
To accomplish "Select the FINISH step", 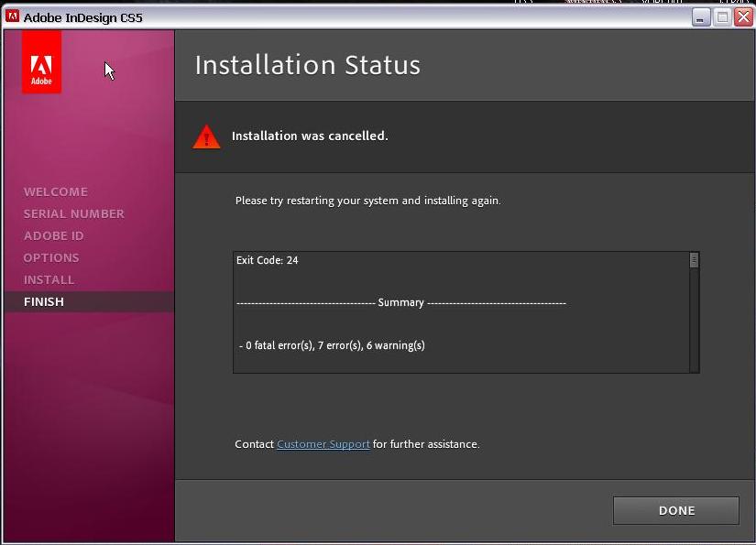I will pyautogui.click(x=89, y=301).
